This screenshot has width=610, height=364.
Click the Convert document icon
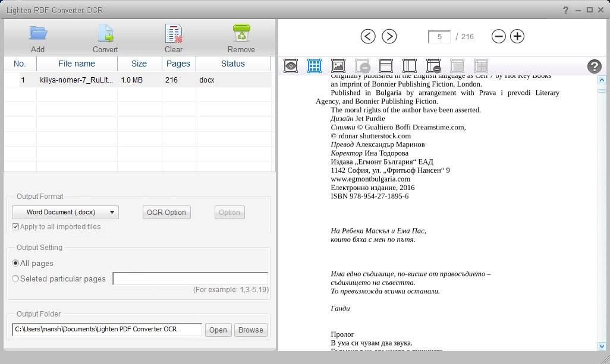click(105, 33)
